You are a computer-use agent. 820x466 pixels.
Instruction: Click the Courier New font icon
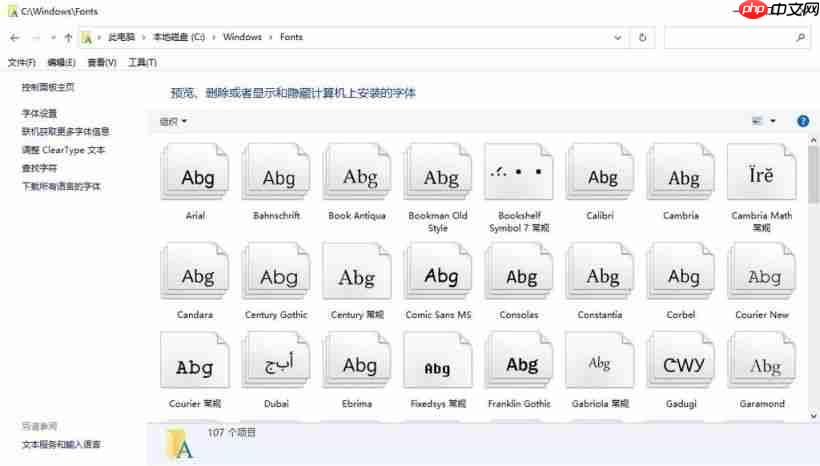(762, 271)
